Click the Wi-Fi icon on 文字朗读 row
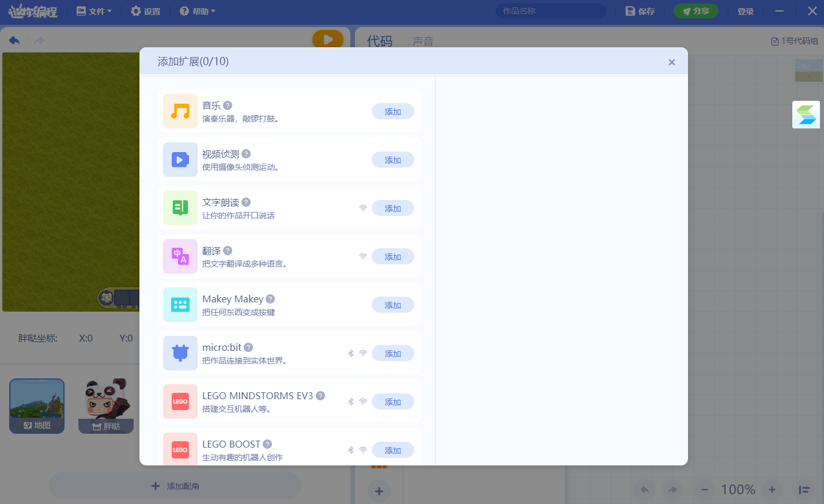This screenshot has width=824, height=504. tap(363, 208)
